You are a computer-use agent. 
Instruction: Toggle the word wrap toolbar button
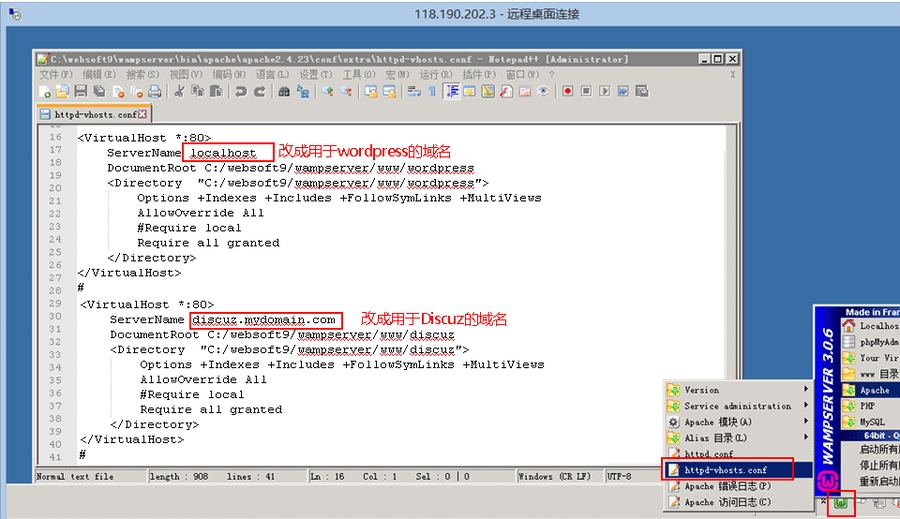pos(414,91)
